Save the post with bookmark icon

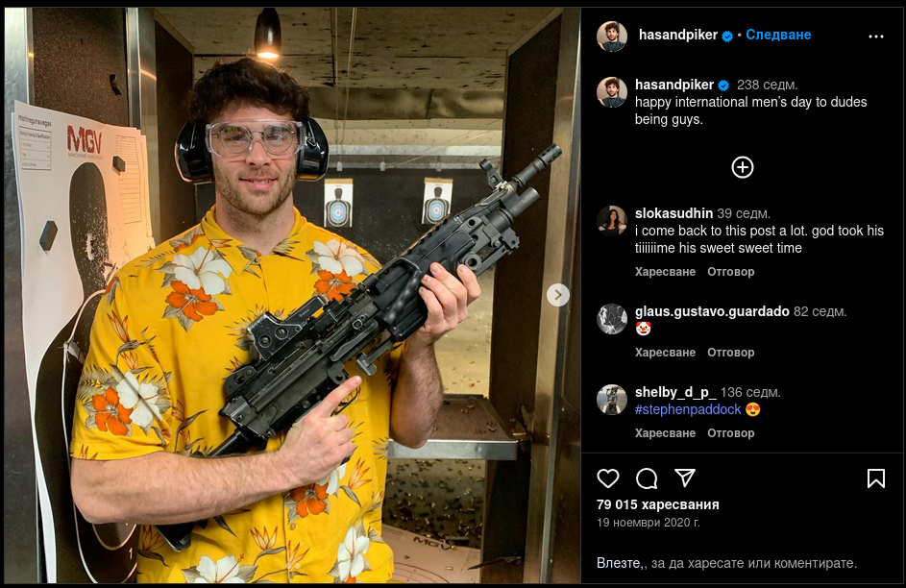[876, 478]
